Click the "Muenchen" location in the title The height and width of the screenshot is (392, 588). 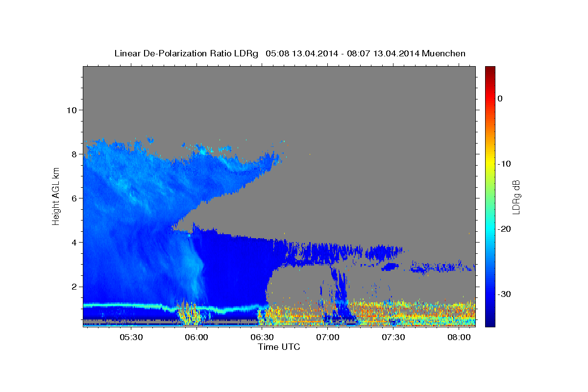pyautogui.click(x=443, y=53)
